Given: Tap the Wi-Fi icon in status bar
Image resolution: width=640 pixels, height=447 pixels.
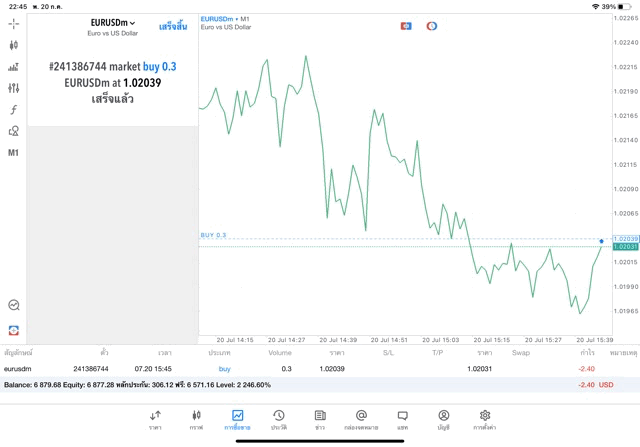Looking at the screenshot, I should (596, 7).
